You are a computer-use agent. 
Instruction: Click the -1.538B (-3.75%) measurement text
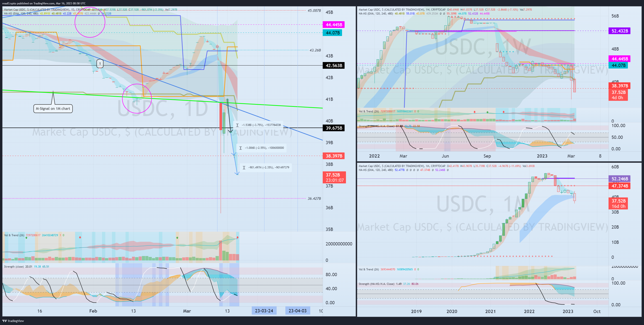(261, 125)
